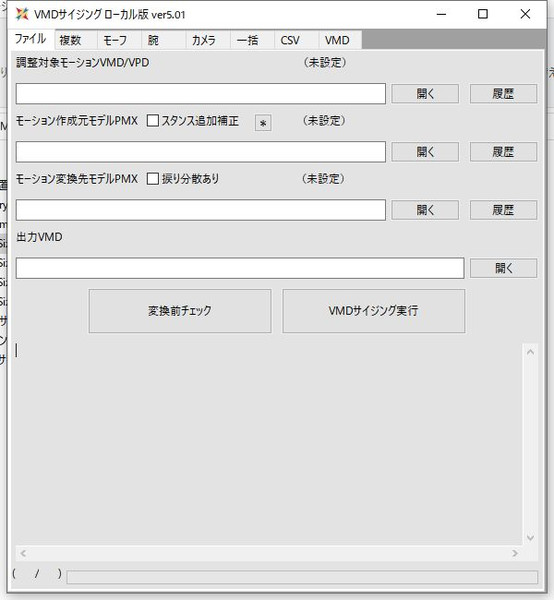Open the CSV tab
The width and height of the screenshot is (554, 600).
(x=296, y=40)
